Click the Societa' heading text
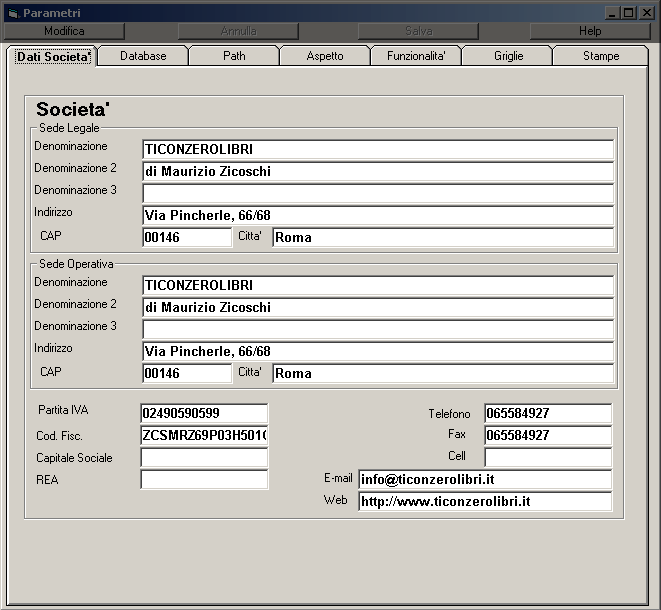 (x=73, y=109)
